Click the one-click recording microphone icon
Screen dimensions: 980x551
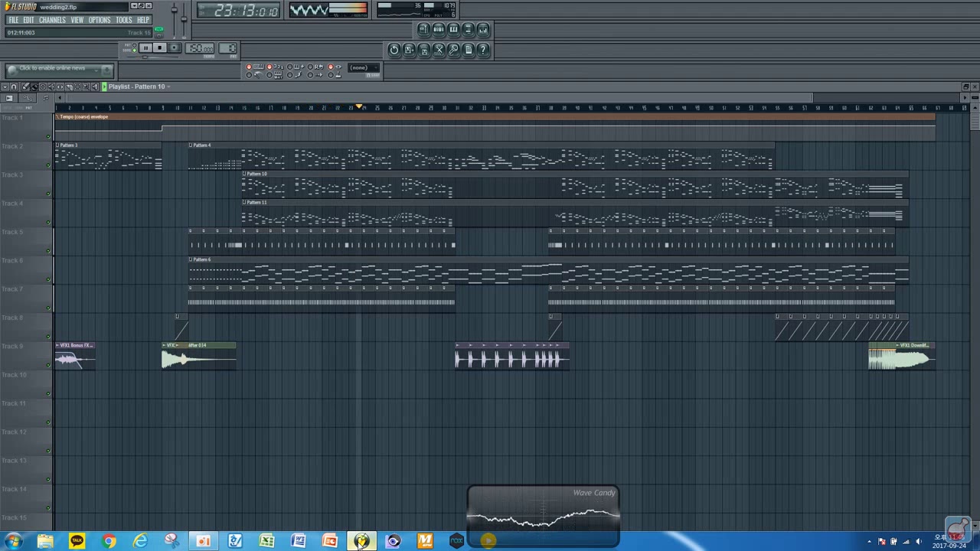tap(453, 50)
